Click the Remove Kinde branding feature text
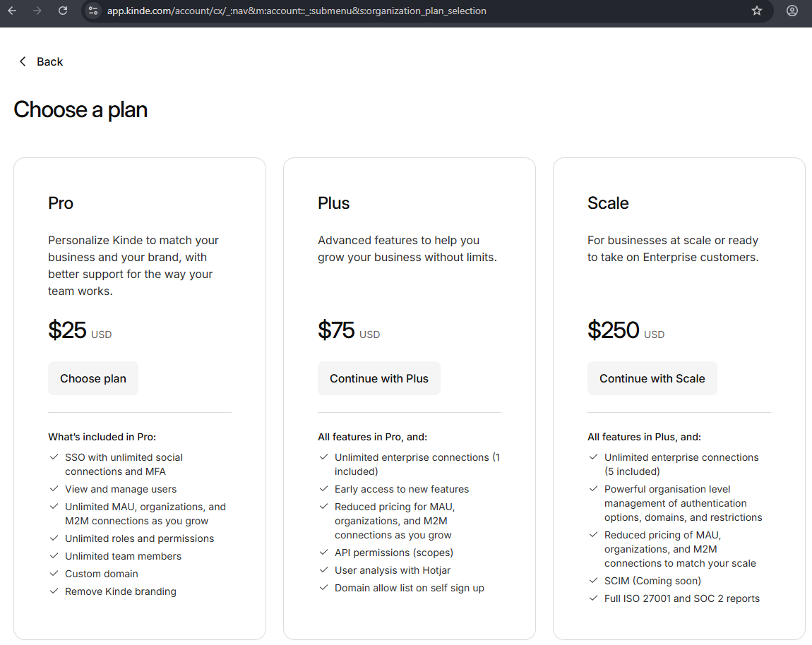Screen dimensions: 812x645 tap(121, 591)
